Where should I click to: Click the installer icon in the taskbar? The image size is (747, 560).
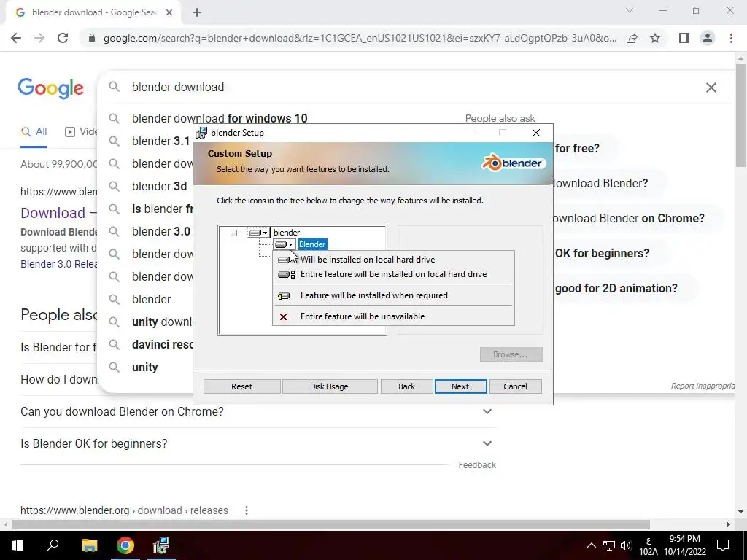[161, 545]
